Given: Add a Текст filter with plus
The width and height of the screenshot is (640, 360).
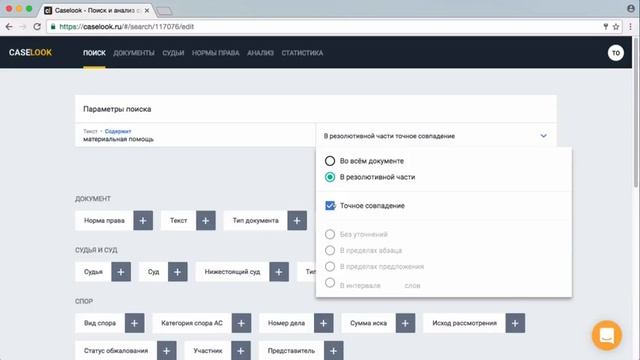Looking at the screenshot, I should pos(206,220).
